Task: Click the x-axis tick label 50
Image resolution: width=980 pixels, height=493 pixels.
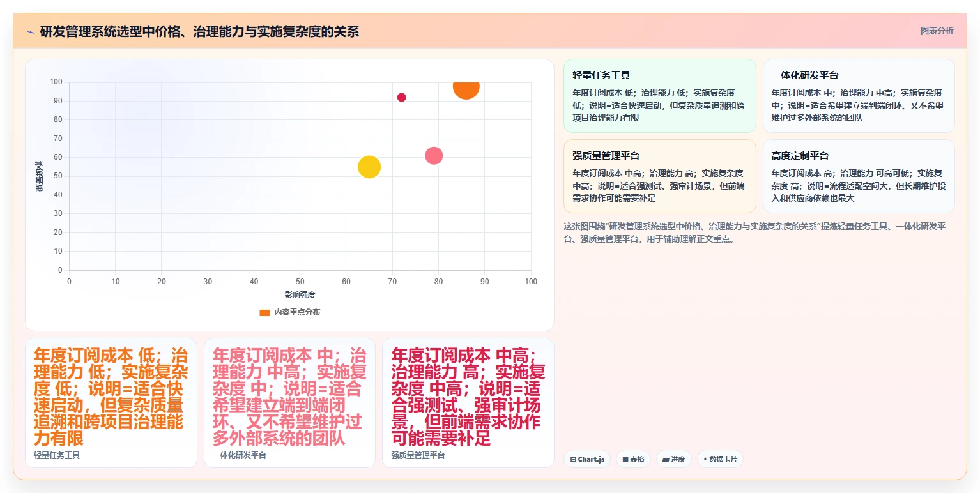Action: click(x=300, y=282)
